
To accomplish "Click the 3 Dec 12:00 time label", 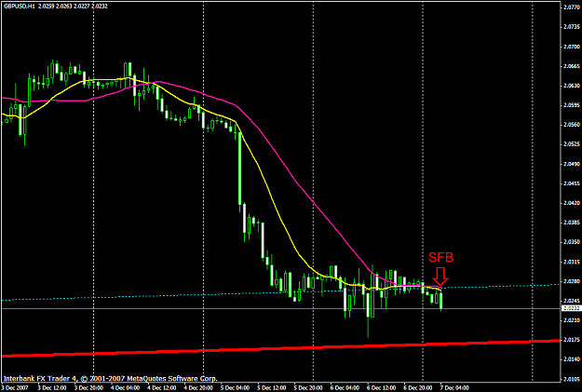I will pyautogui.click(x=51, y=388).
